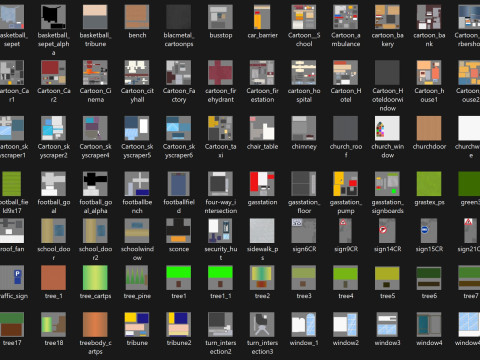Click the Cartoon_firestation texture
This screenshot has width=480, height=360.
coord(262,72)
